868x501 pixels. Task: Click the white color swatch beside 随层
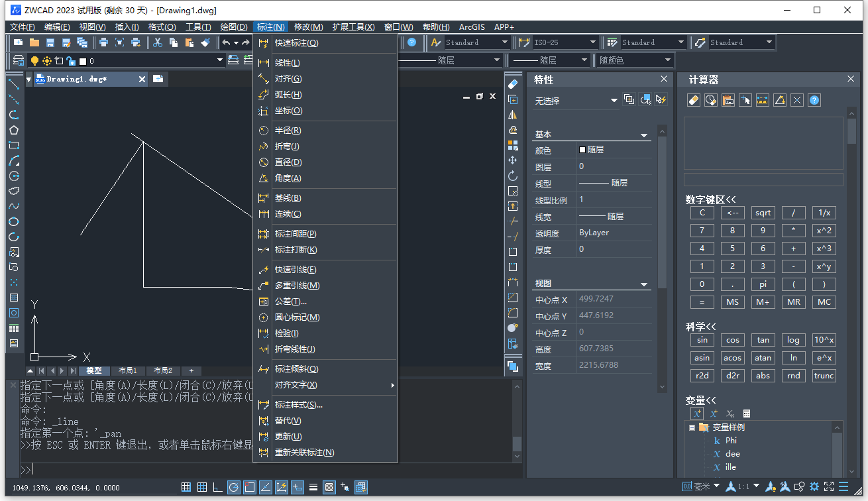(582, 150)
